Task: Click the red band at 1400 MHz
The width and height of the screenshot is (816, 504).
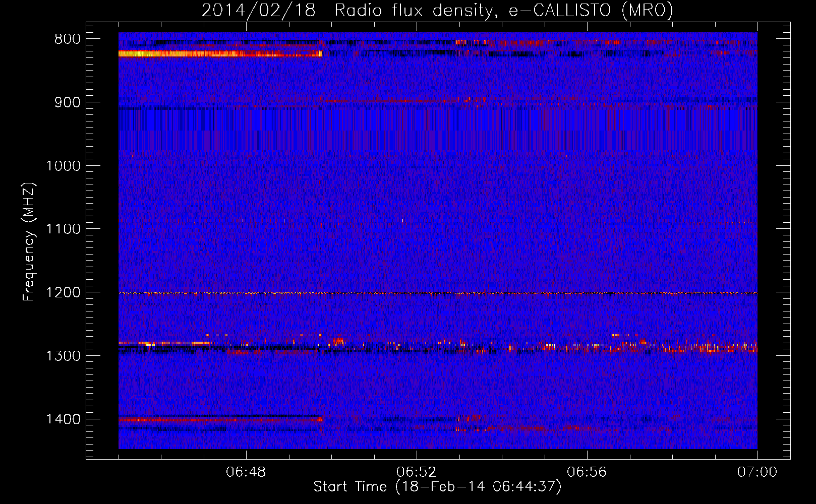Action: 221,419
